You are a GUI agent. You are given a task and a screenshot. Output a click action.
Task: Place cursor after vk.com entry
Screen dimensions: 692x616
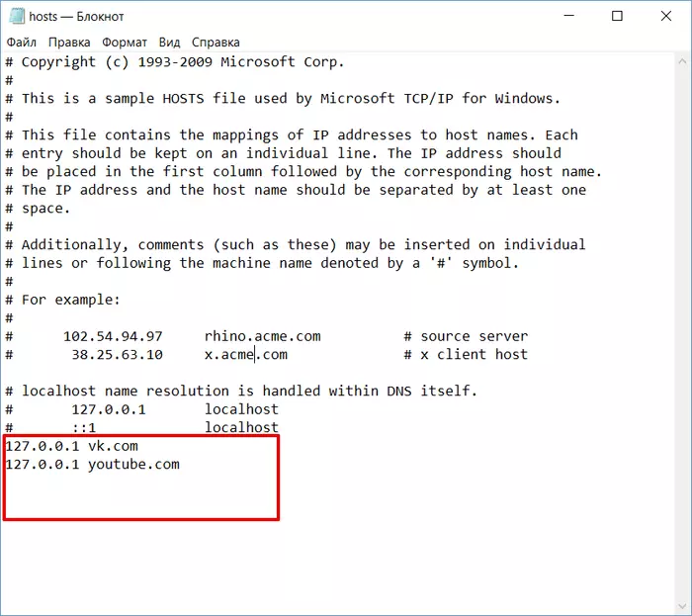[138, 446]
